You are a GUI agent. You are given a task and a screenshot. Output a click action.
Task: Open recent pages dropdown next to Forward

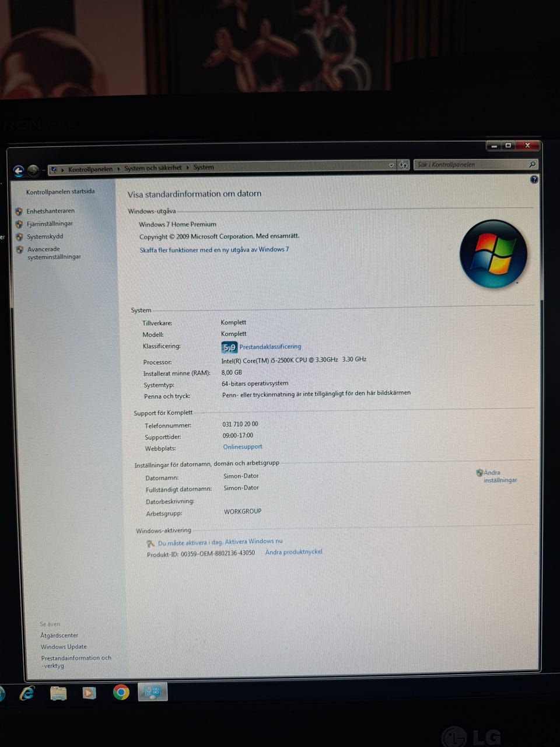tap(44, 170)
